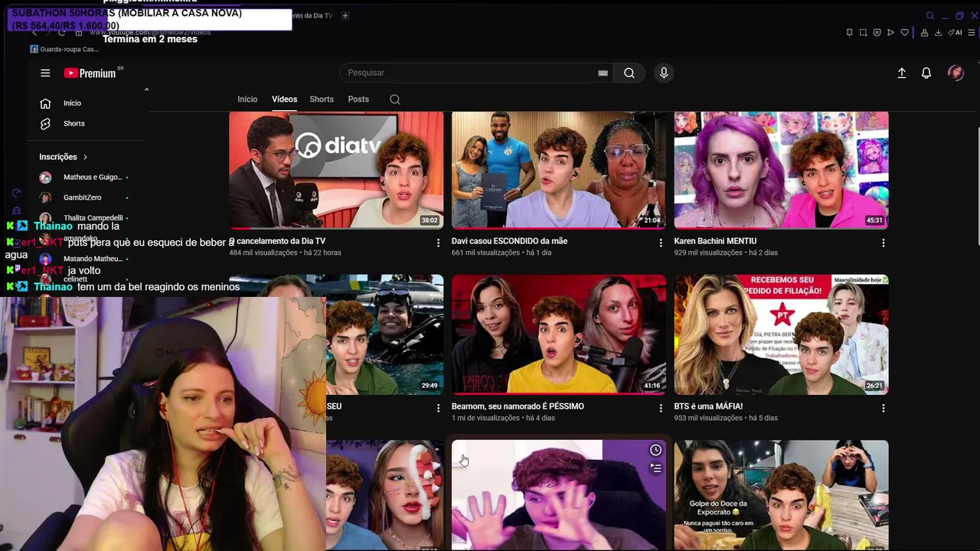
Task: Play the 41:16 Beamom thumbnail video
Action: pos(559,334)
